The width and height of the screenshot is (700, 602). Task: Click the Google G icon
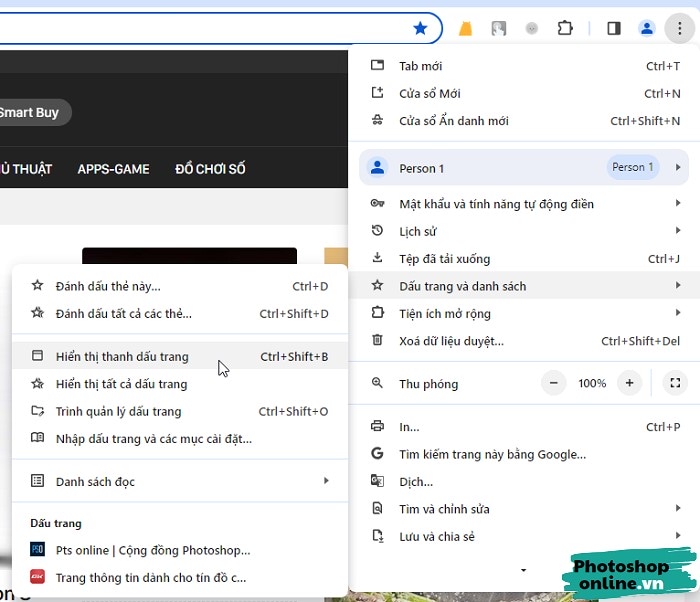click(x=377, y=453)
